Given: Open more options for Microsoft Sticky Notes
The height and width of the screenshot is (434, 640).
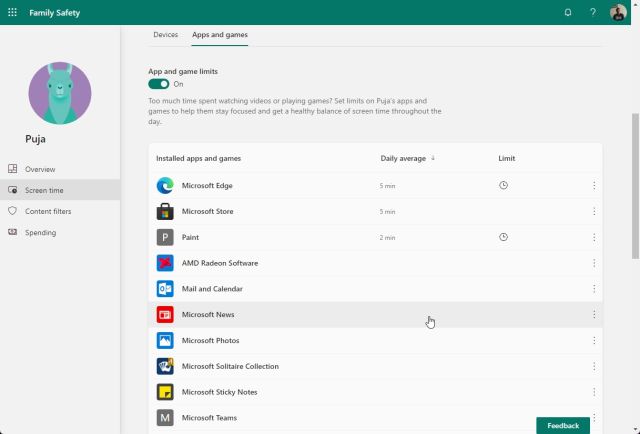Looking at the screenshot, I should click(594, 392).
